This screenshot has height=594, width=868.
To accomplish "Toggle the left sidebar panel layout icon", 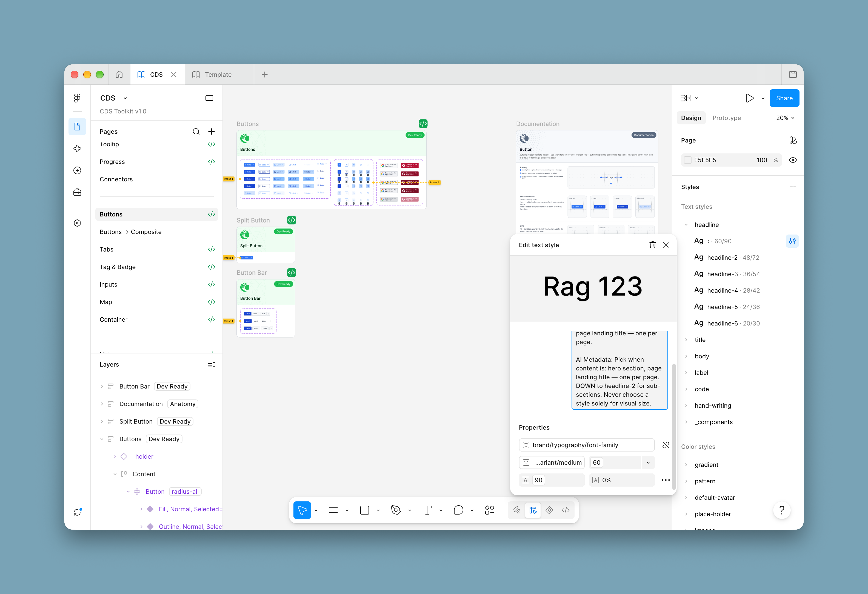I will pyautogui.click(x=209, y=98).
